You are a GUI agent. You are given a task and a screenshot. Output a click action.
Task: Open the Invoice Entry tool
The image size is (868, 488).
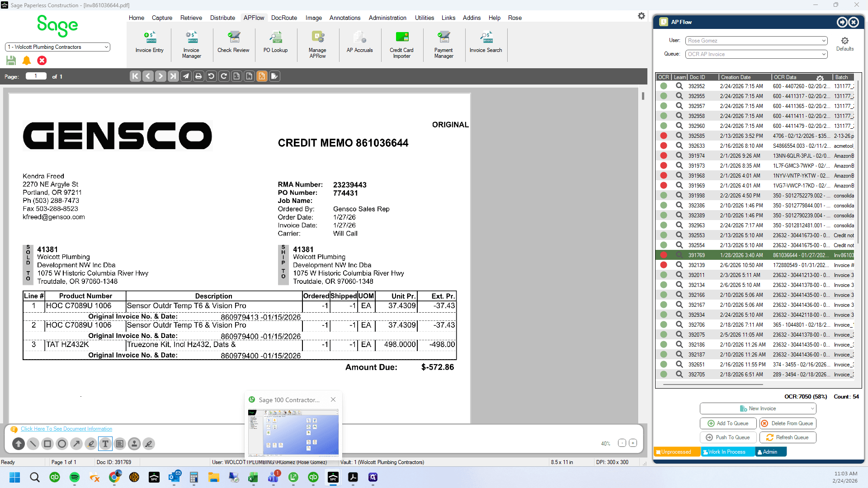(149, 43)
